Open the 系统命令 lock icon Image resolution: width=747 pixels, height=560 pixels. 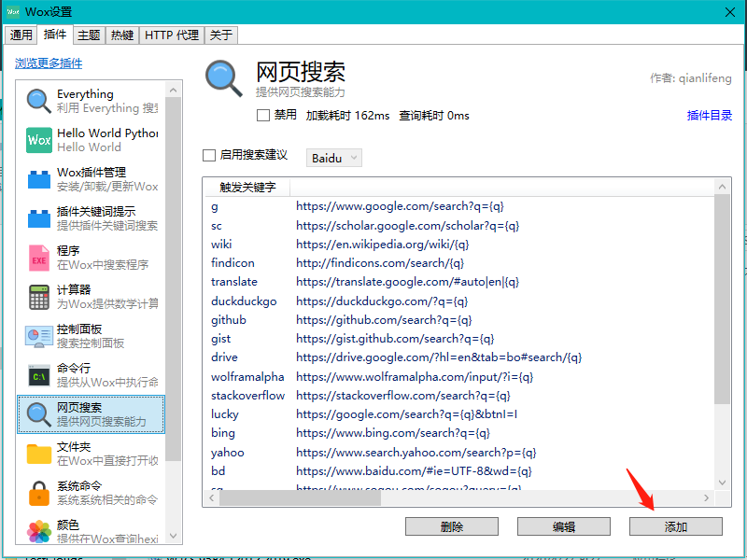point(39,493)
